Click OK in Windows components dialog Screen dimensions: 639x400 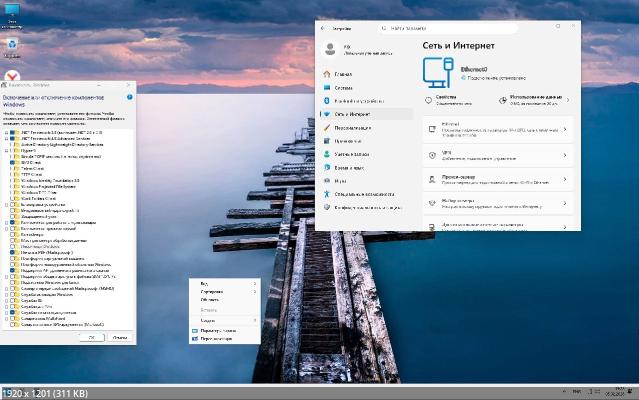[92, 337]
